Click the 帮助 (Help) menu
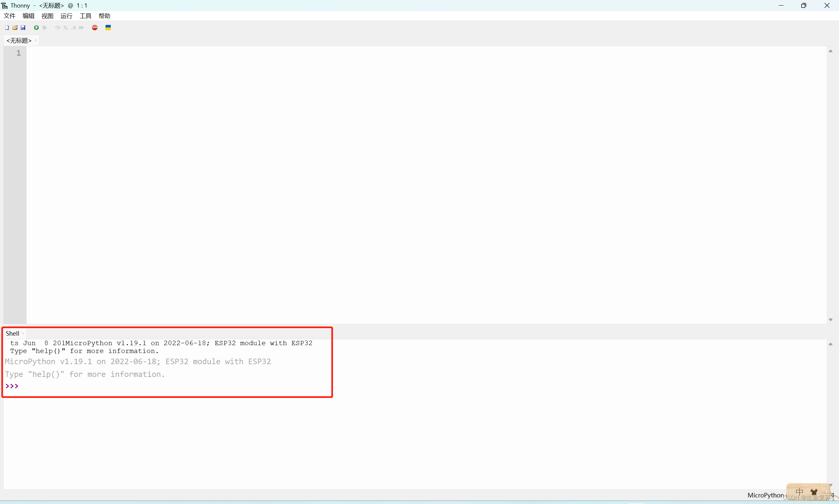839x504 pixels. 104,16
